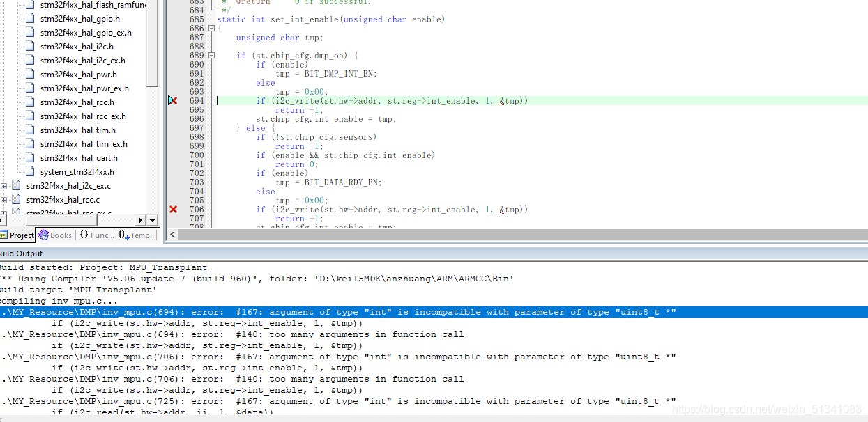Open the Books tab in the project pane
This screenshot has height=422, width=868.
point(54,235)
